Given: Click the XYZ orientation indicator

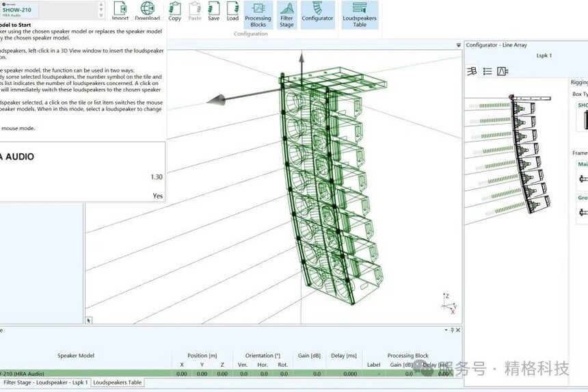Looking at the screenshot, I should [449, 304].
